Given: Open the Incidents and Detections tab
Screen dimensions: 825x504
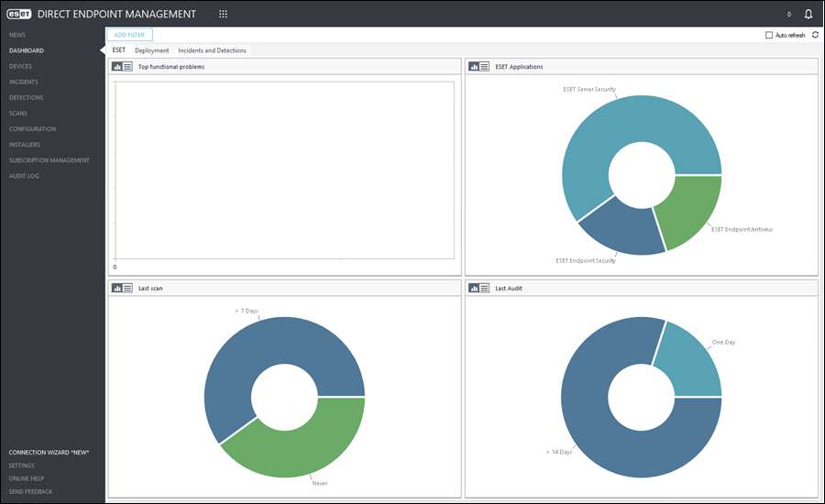Looking at the screenshot, I should click(x=212, y=50).
